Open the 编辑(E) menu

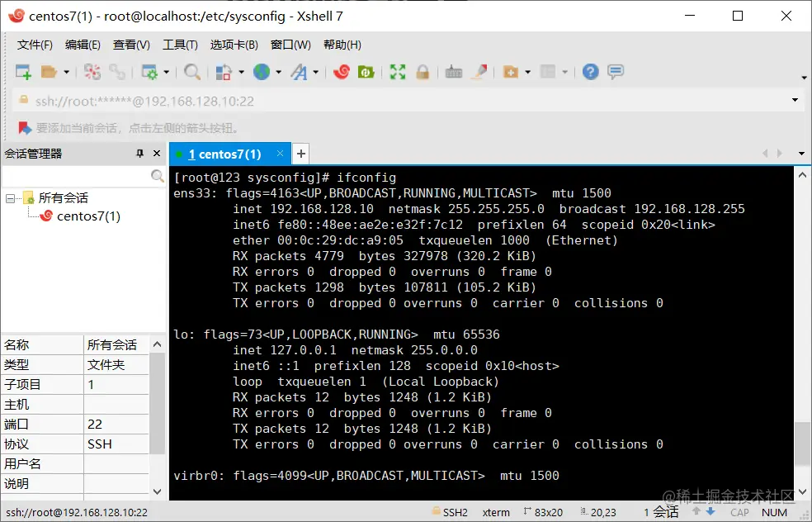pyautogui.click(x=83, y=45)
